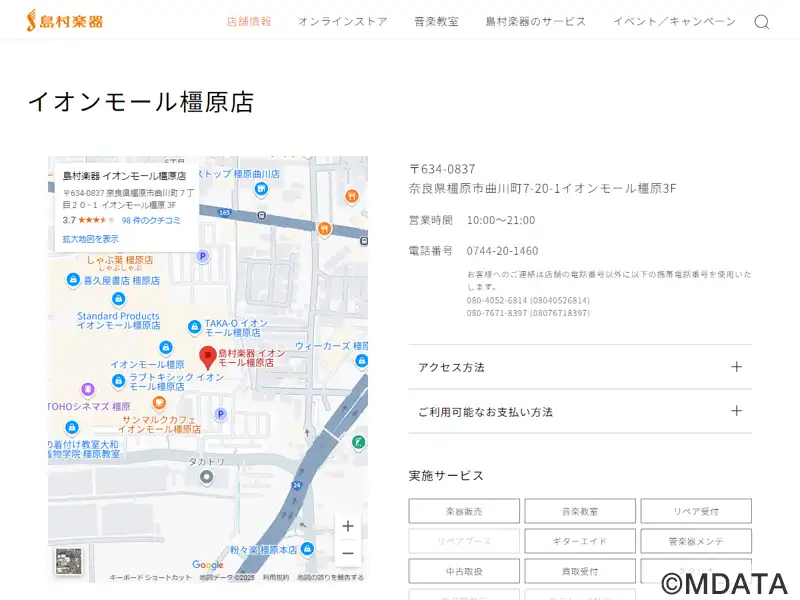The height and width of the screenshot is (600, 800).
Task: Open map 利用規約 link
Action: (x=276, y=578)
